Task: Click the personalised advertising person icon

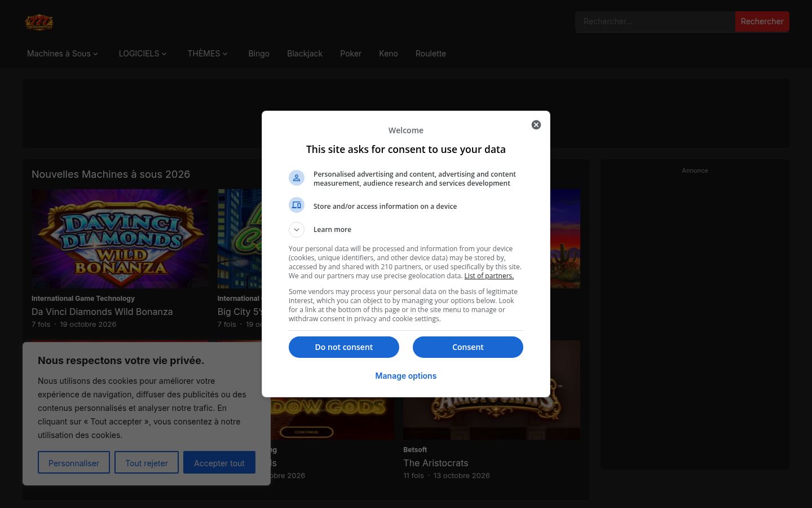Action: [x=297, y=178]
